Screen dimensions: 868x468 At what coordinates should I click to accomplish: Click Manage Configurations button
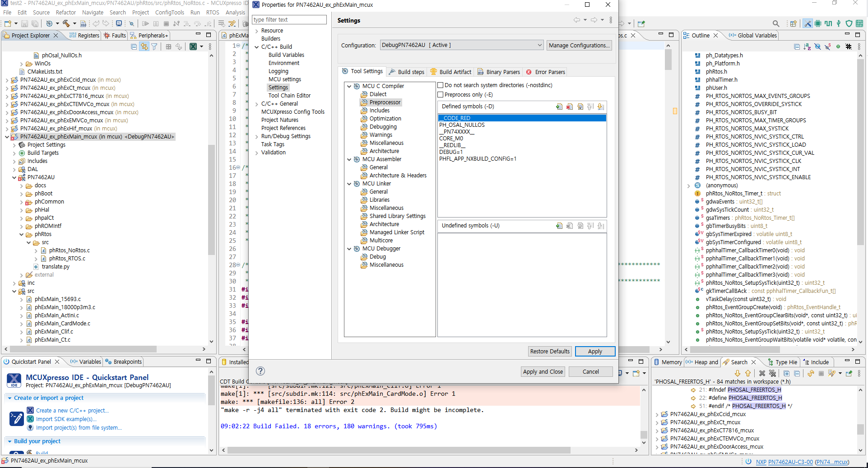point(580,45)
